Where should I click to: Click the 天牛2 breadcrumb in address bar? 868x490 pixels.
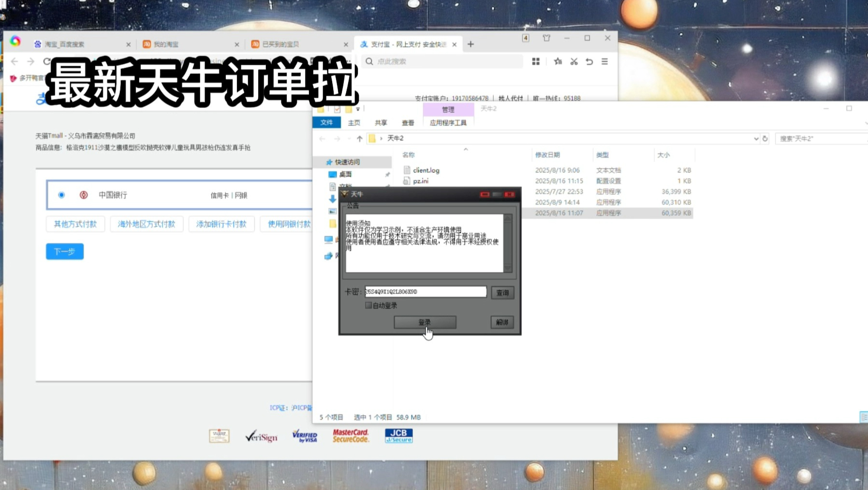(x=396, y=138)
